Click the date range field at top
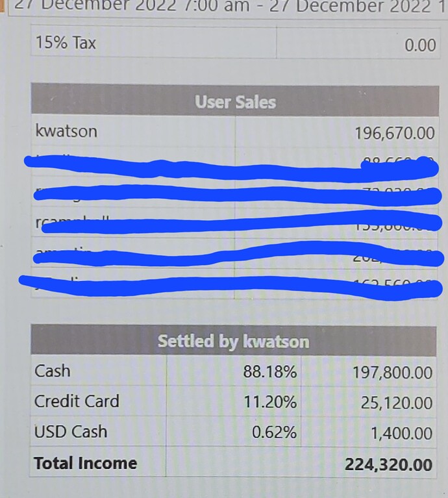This screenshot has height=498, width=448. click(228, 8)
